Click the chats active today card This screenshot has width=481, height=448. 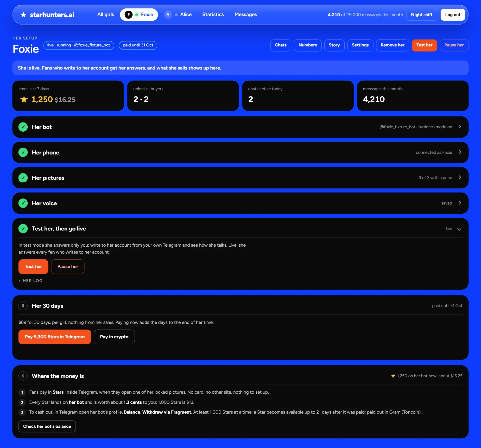click(x=297, y=96)
